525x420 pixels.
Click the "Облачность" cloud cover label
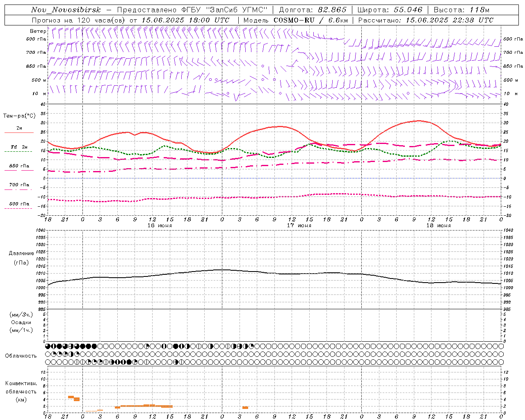21,356
